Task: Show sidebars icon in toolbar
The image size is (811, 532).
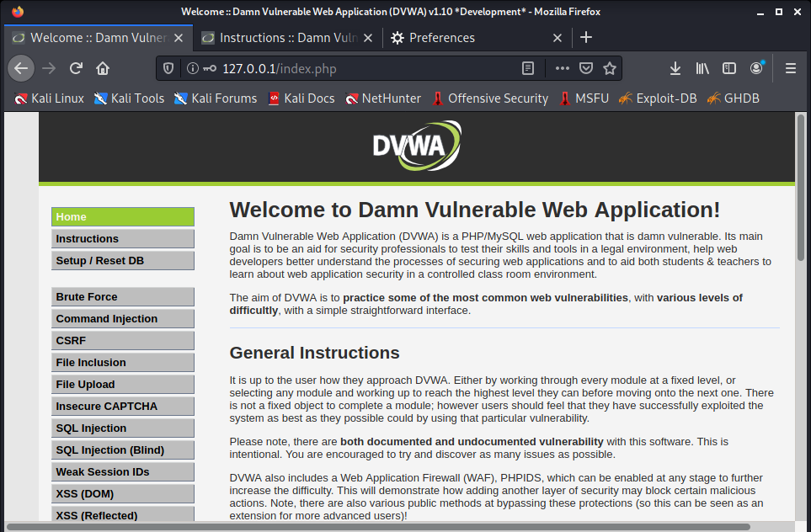Action: pyautogui.click(x=728, y=68)
